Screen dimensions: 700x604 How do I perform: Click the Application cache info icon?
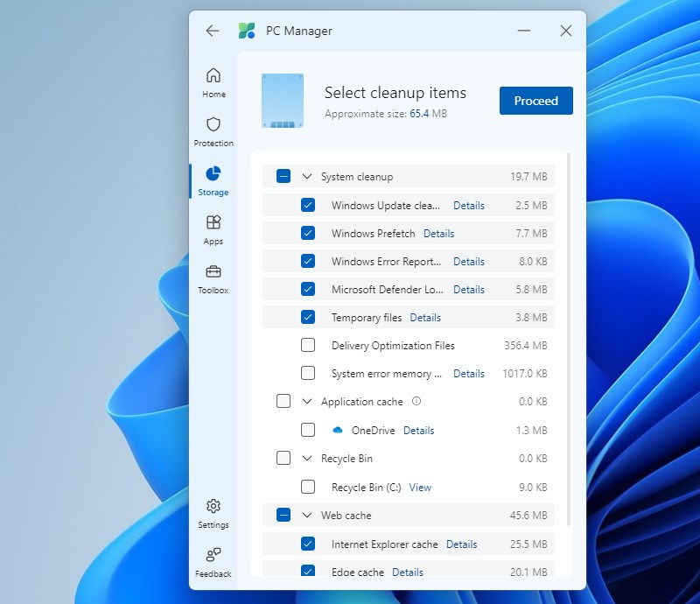(416, 402)
